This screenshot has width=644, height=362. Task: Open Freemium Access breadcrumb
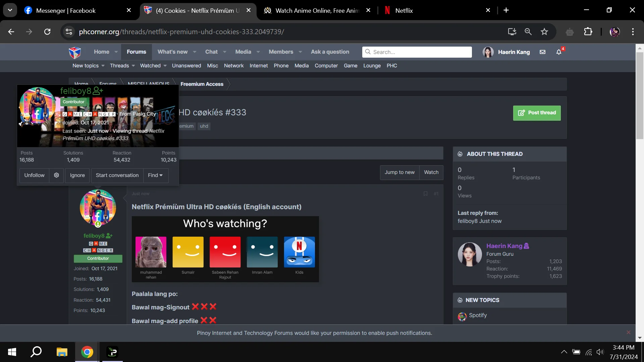[x=202, y=84]
